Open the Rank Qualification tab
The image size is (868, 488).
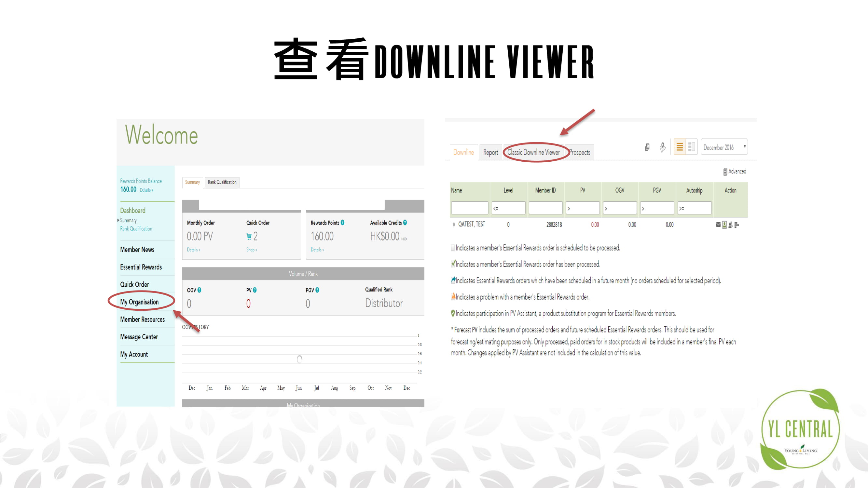(222, 182)
